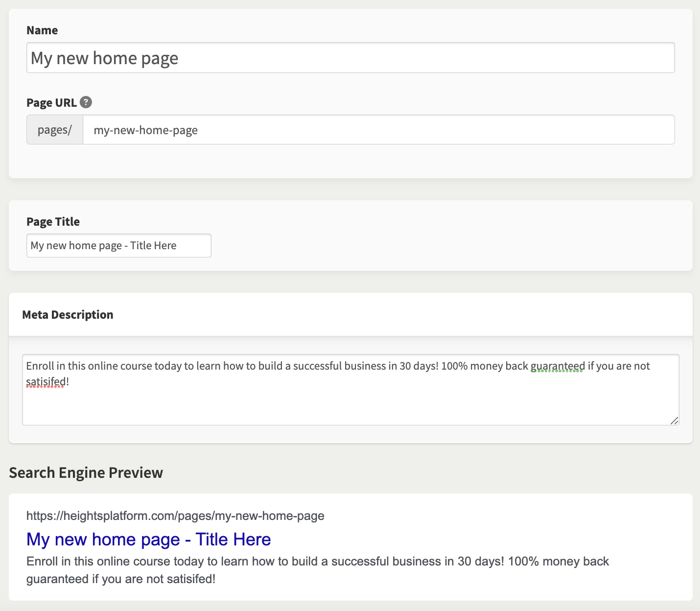Click green-underlined 'guaranteed' in the textarea

tap(558, 366)
